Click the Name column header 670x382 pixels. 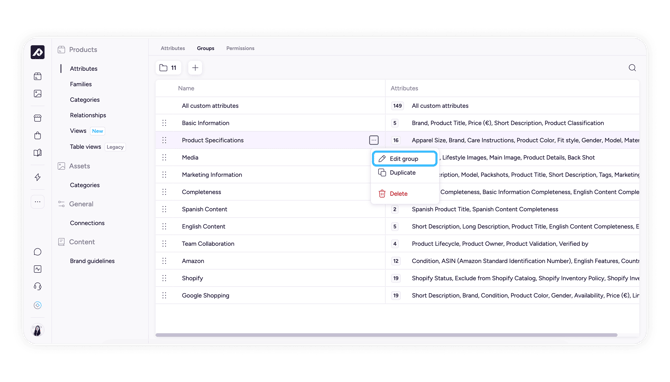(x=186, y=88)
